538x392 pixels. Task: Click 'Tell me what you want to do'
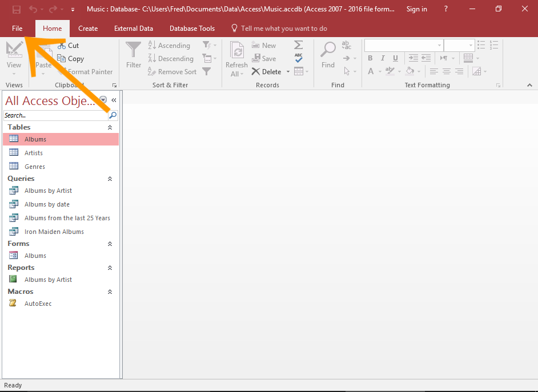(x=279, y=29)
